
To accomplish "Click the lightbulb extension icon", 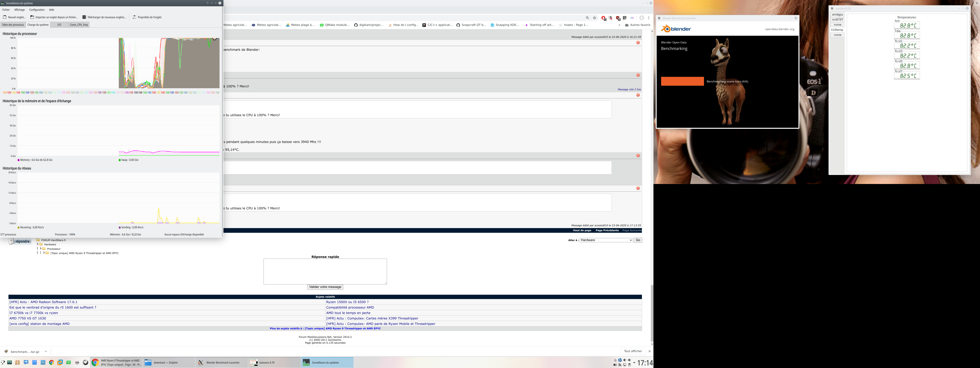I will [x=625, y=18].
